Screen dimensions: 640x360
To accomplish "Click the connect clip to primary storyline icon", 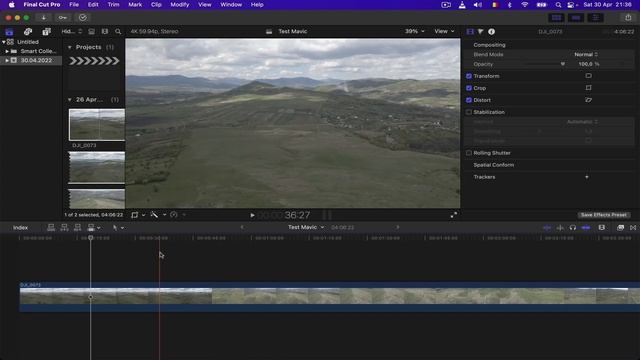I will point(51,228).
